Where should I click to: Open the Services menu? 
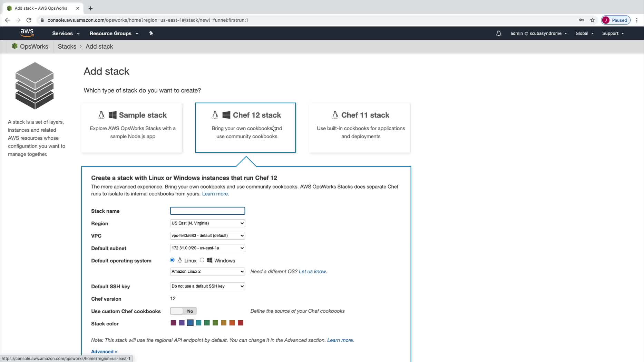[x=66, y=33]
